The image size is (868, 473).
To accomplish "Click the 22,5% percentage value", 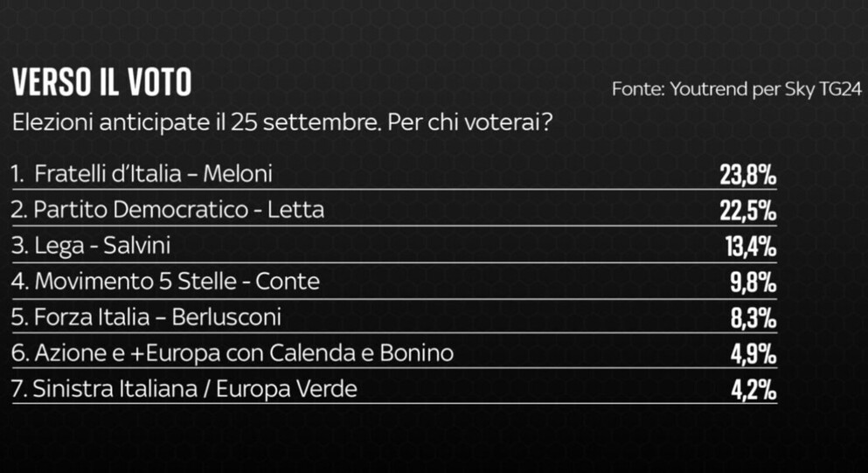I will point(748,211).
